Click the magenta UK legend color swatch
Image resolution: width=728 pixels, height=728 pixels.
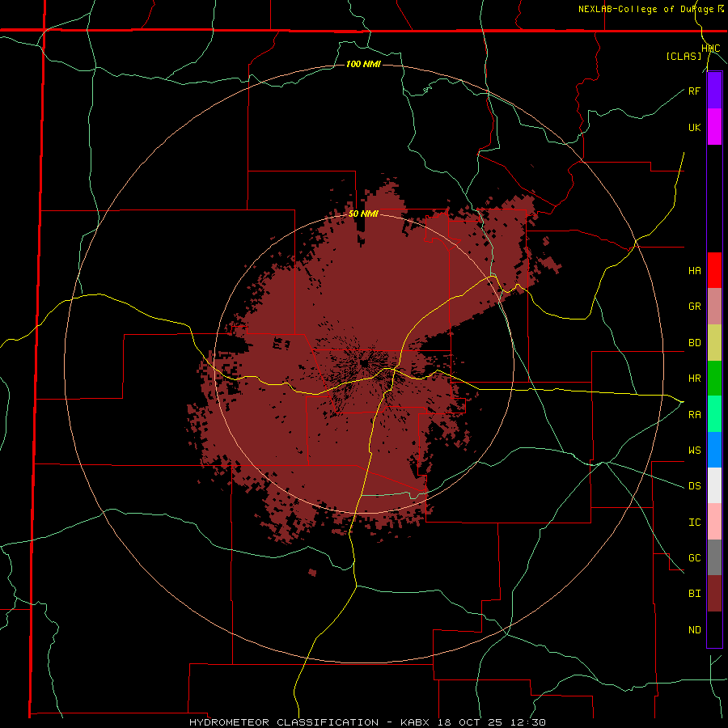point(714,127)
